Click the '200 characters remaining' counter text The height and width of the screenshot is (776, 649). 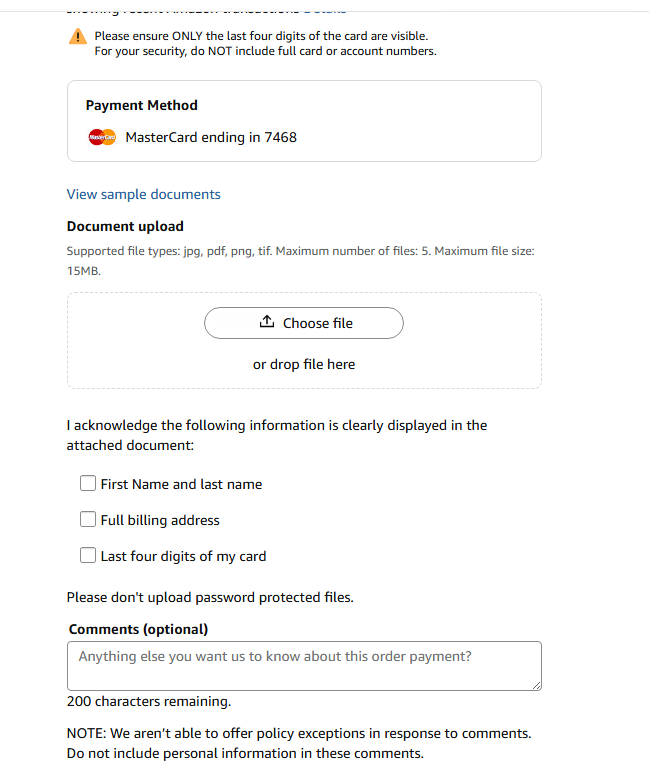pos(148,701)
